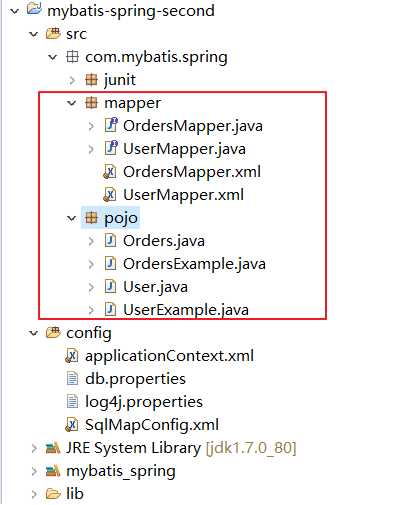The height and width of the screenshot is (505, 393).
Task: Click mybatis_spring library icon
Action: pos(53,471)
